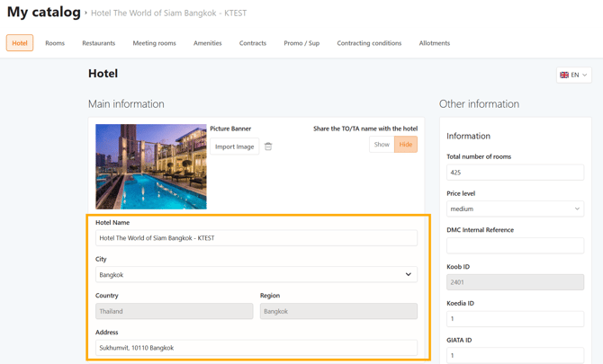Select Hide for TO/TA name sharing
This screenshot has height=364, width=603.
406,144
